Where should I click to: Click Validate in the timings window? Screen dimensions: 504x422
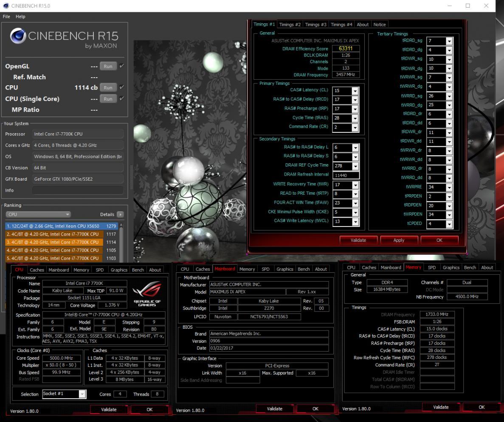pyautogui.click(x=358, y=240)
